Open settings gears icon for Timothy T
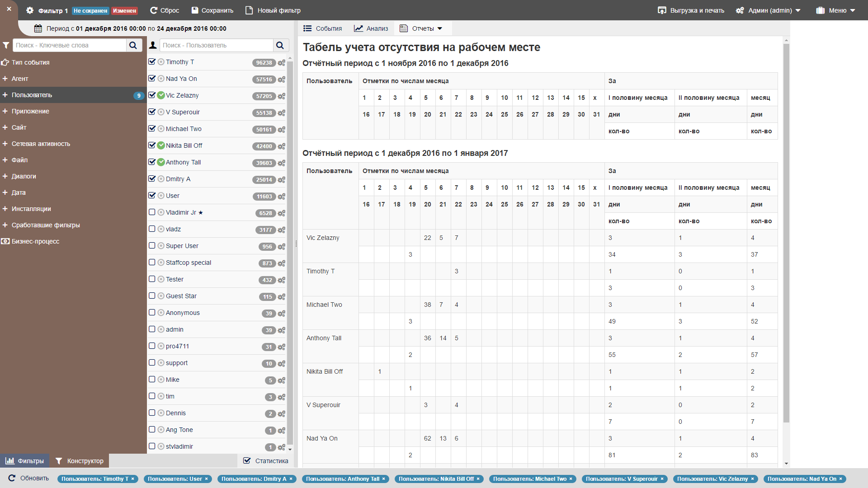 tap(282, 63)
